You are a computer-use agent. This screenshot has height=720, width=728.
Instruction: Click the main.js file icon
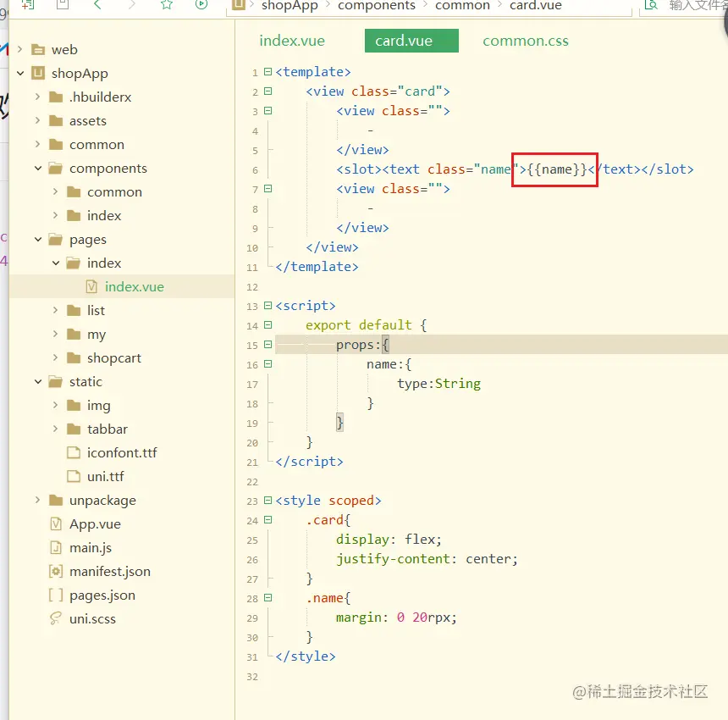pos(56,548)
